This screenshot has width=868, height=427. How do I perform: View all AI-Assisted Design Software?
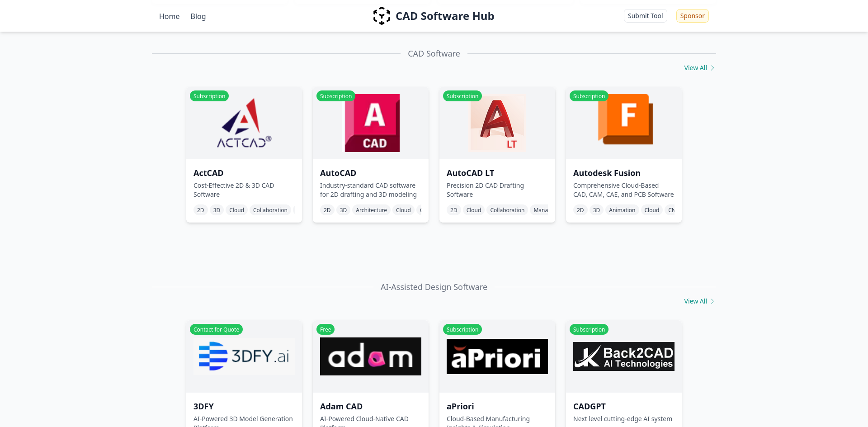[x=695, y=301]
